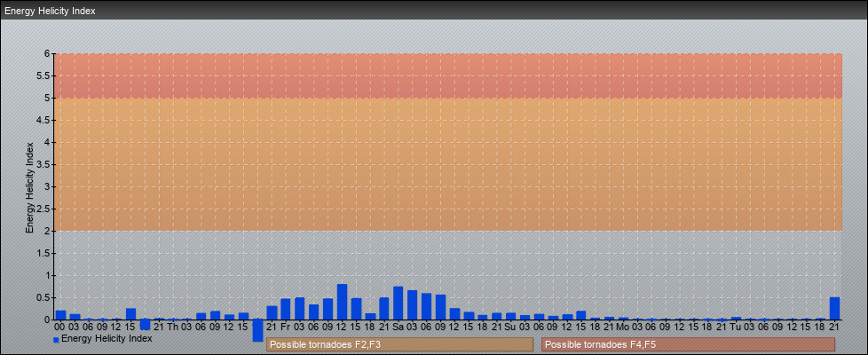This screenshot has width=868, height=355.
Task: Click the y-axis value '5.5'
Action: 44,75
